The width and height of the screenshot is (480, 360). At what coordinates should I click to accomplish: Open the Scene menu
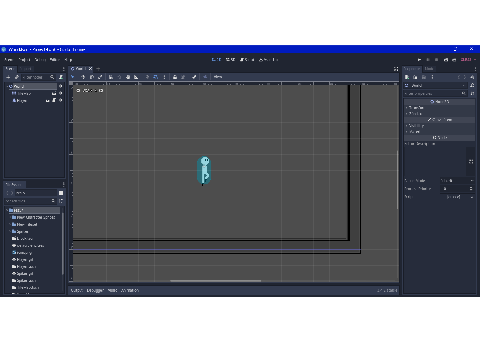8,60
